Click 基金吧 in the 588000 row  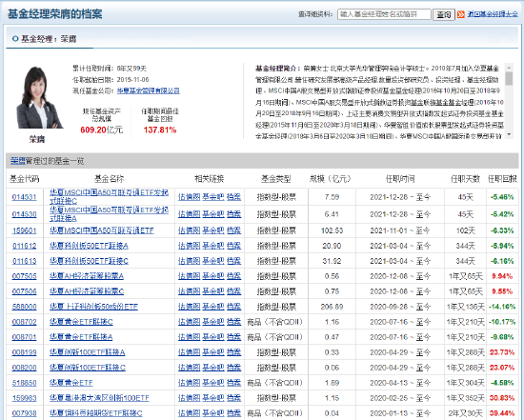[x=213, y=307]
